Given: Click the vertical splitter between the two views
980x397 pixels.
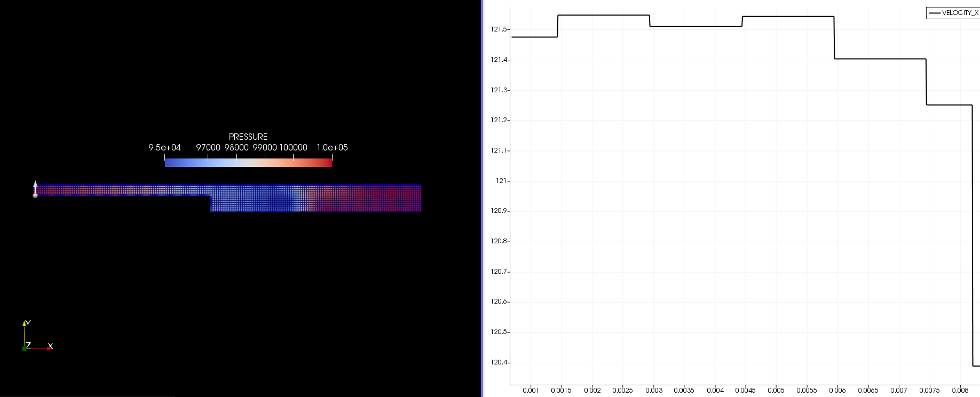Looking at the screenshot, I should click(482, 198).
